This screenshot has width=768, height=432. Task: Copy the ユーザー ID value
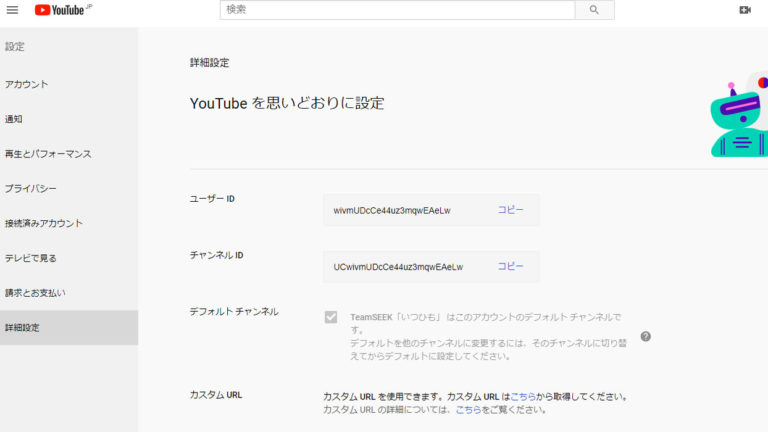pos(510,210)
